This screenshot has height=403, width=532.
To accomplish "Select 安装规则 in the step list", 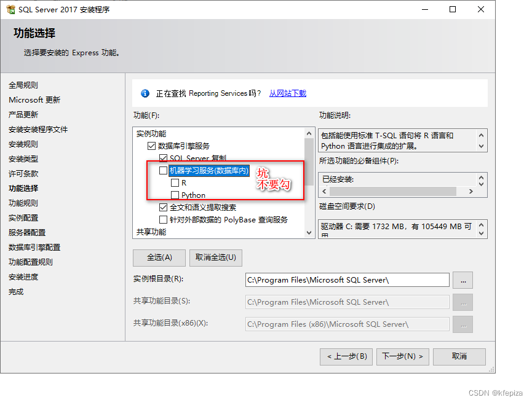I will tap(23, 144).
